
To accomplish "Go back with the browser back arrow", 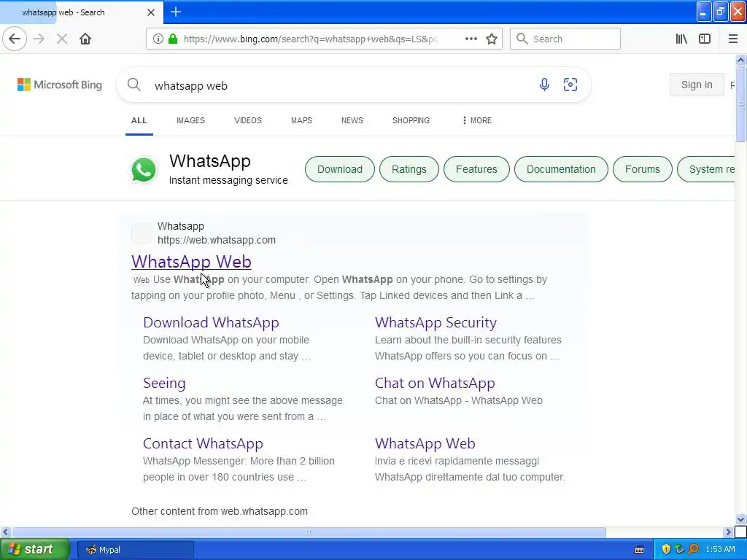I will coord(15,39).
